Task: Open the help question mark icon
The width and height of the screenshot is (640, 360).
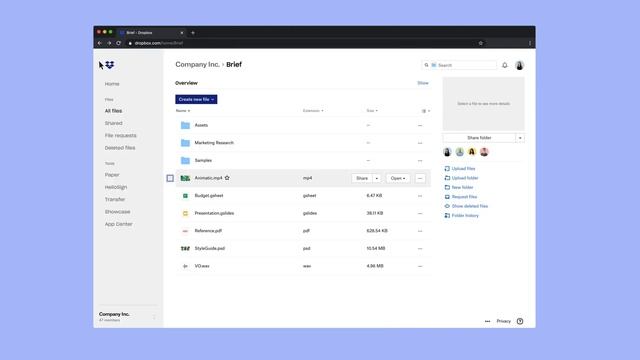Action: (520, 321)
